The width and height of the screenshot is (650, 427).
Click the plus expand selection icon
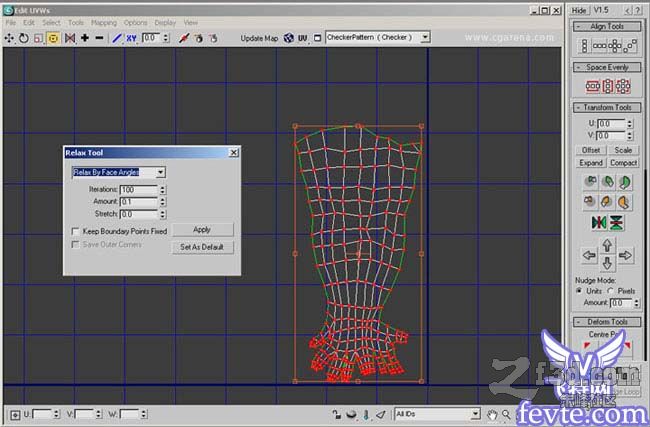(85, 38)
